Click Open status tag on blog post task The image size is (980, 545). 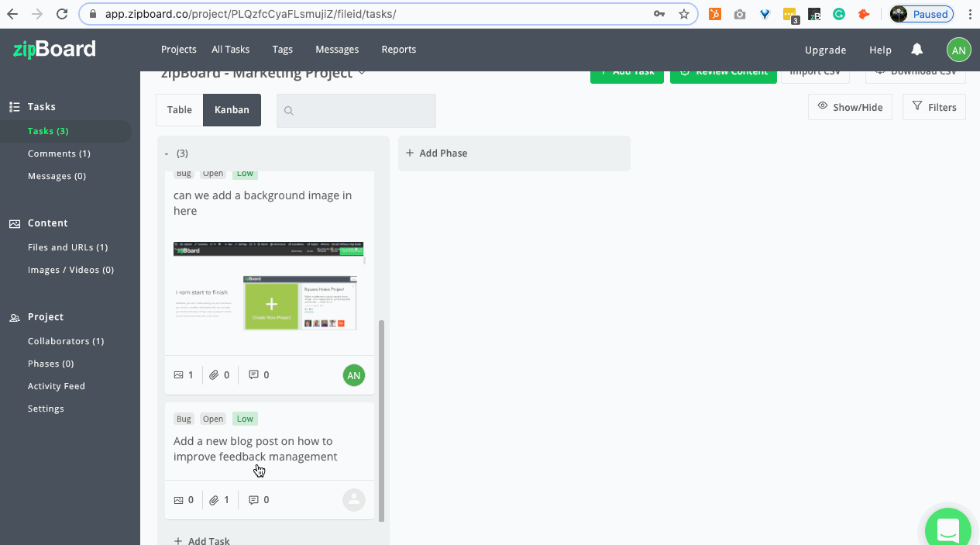[213, 419]
